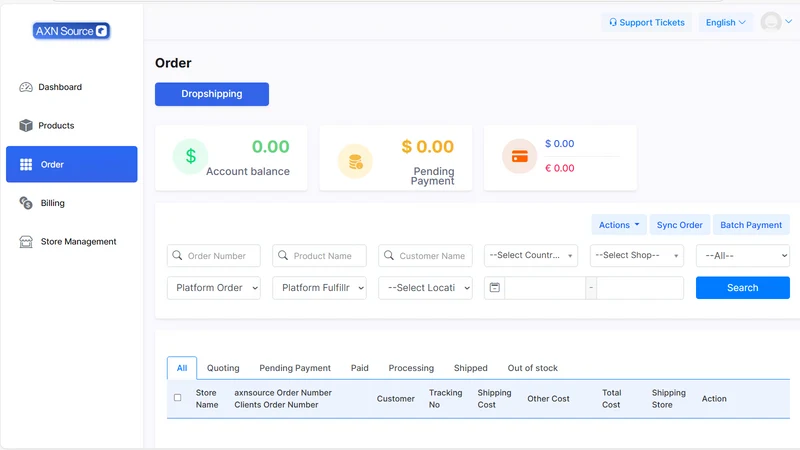Click the axnsource Order Number header

pyautogui.click(x=283, y=393)
